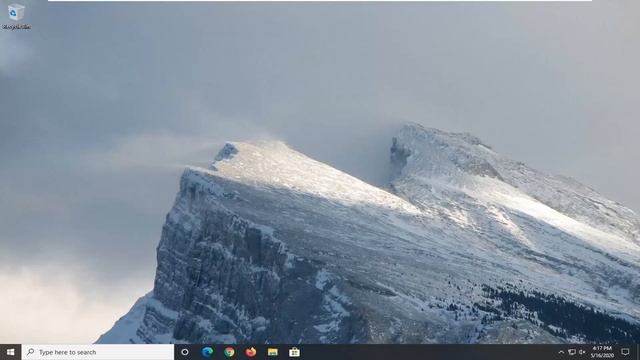Show hidden system tray icons
Viewport: 640px width, 360px height.
pyautogui.click(x=561, y=352)
